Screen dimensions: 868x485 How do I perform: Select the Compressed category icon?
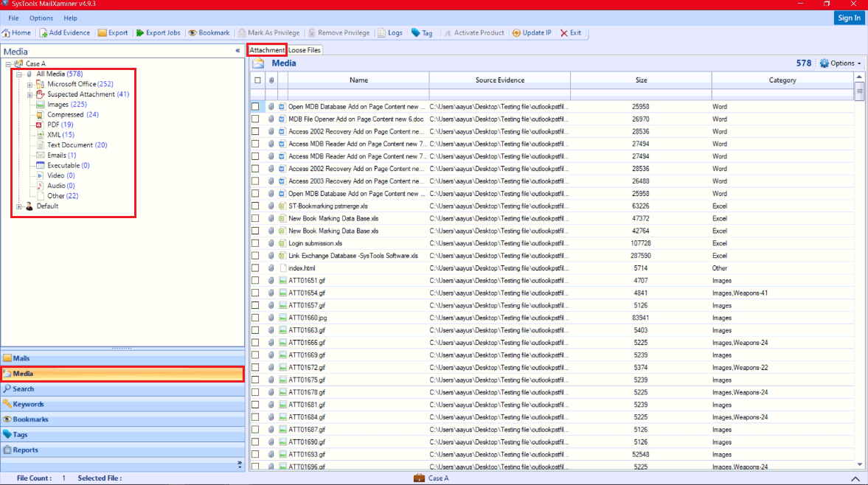click(41, 115)
